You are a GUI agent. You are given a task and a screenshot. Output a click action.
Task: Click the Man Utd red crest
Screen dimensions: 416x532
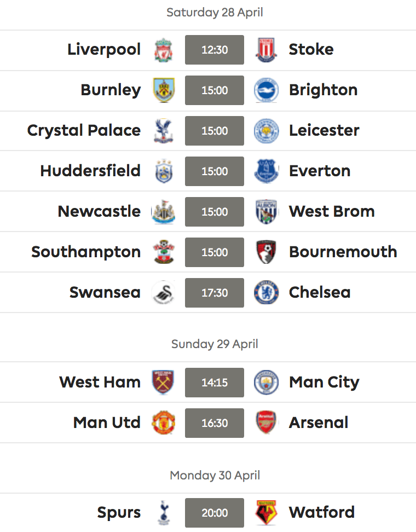164,423
